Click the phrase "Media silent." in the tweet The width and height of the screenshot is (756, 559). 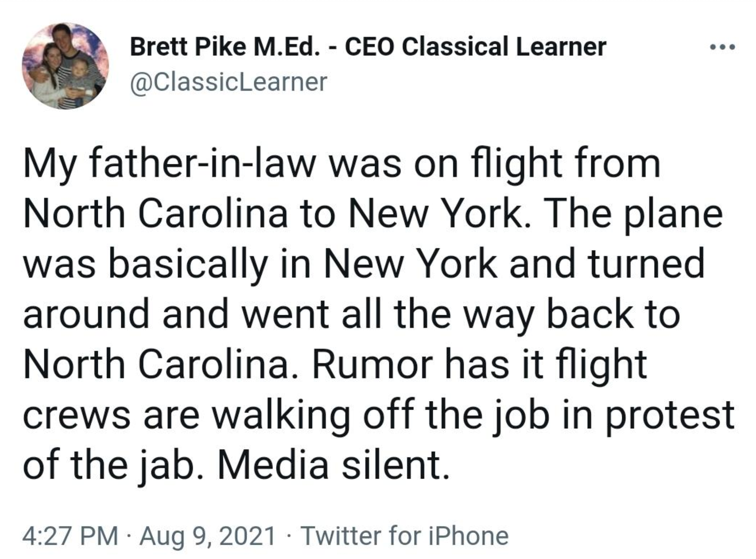point(333,464)
